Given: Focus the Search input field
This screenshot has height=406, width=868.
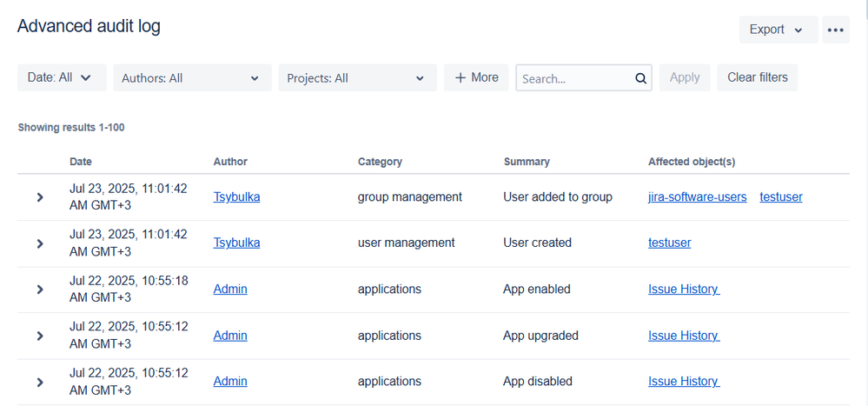Looking at the screenshot, I should point(574,78).
